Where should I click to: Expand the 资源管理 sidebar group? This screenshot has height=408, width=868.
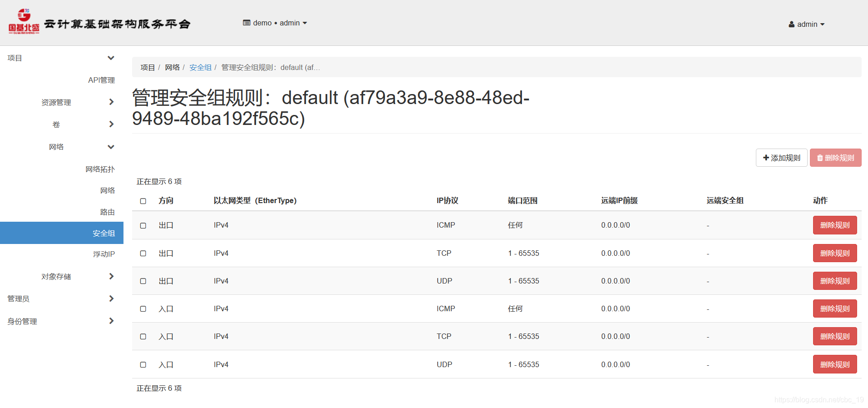click(77, 102)
